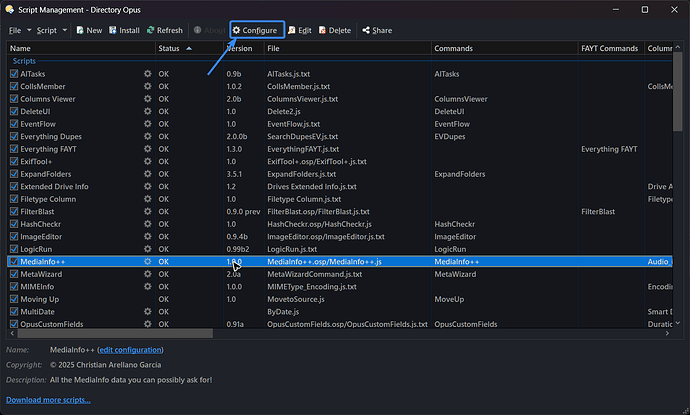This screenshot has width=690, height=415.
Task: Refresh the script list
Action: [x=165, y=30]
